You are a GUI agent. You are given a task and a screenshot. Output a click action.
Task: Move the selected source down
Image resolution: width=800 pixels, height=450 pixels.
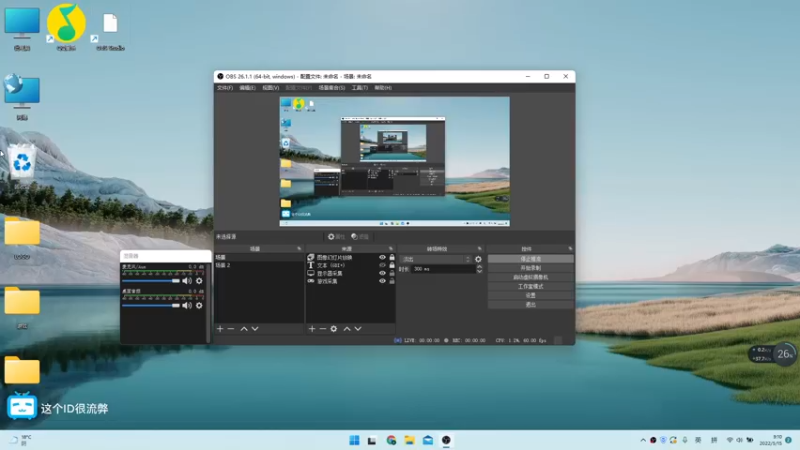tap(357, 329)
